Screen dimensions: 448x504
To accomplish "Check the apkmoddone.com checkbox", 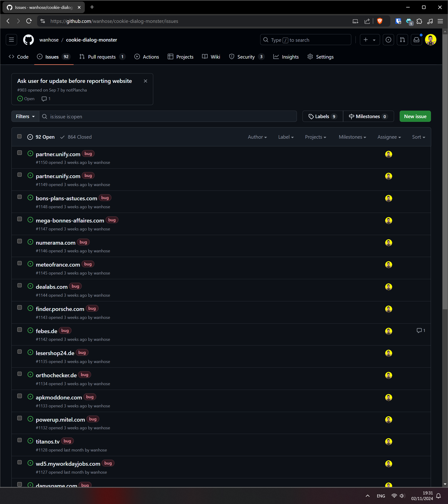I will 19,396.
